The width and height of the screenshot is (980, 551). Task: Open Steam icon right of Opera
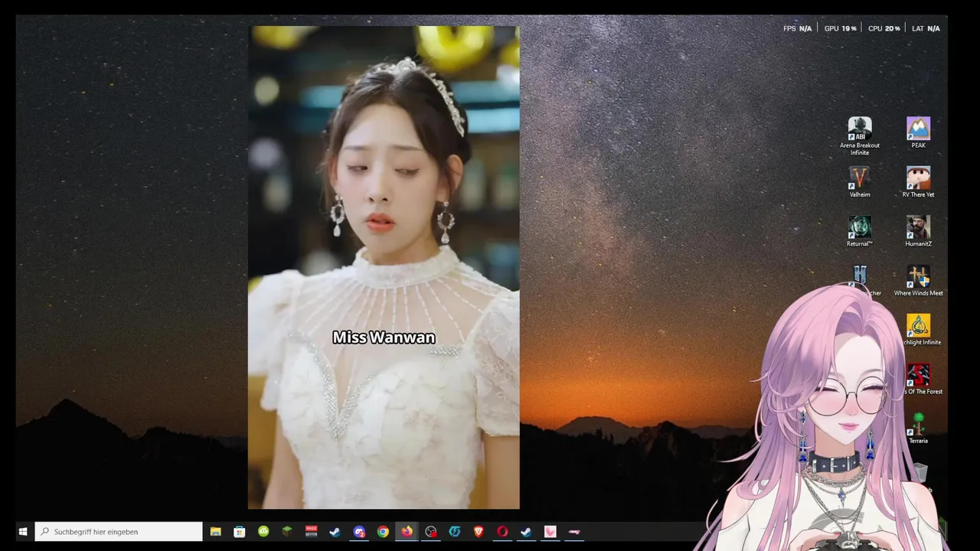tap(526, 532)
